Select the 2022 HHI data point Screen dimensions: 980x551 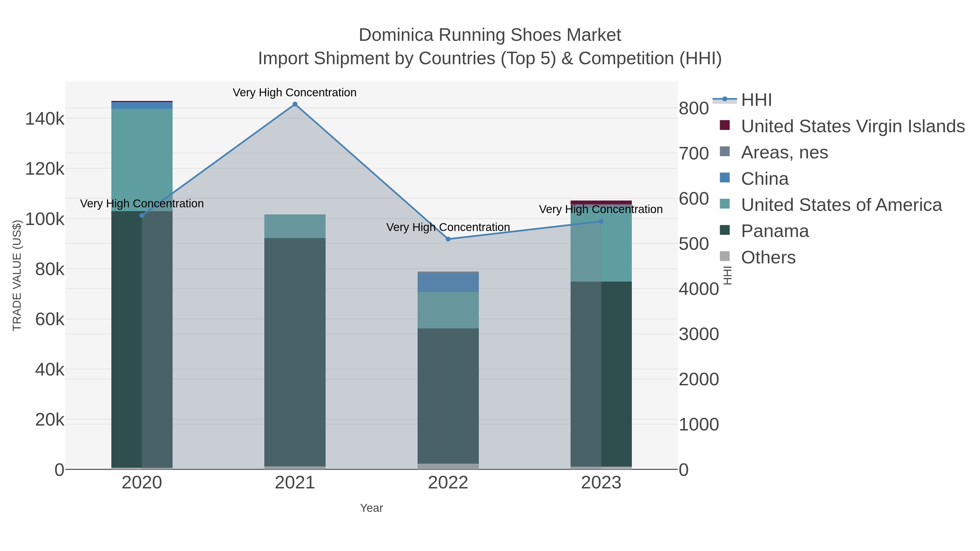448,239
